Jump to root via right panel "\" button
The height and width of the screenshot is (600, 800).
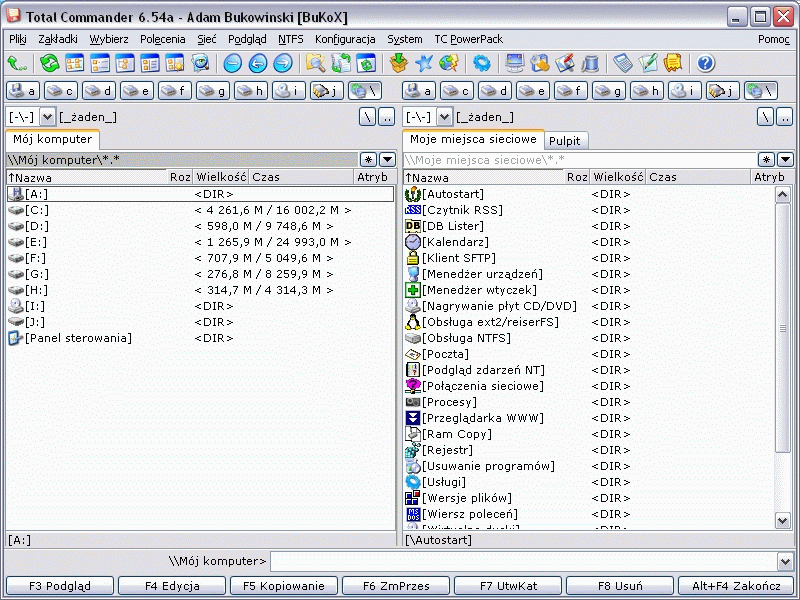765,117
